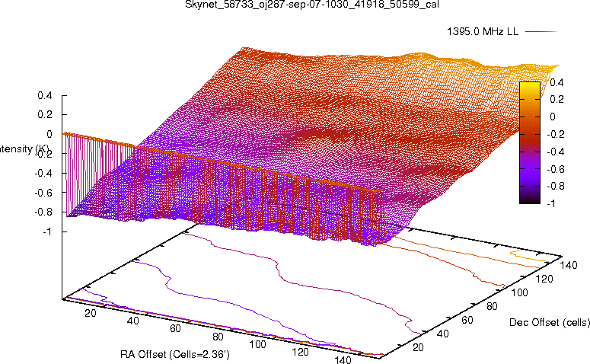The width and height of the screenshot is (590, 364).
Task: Select the legend label 1395.0 MHz LL
Action: coord(483,32)
